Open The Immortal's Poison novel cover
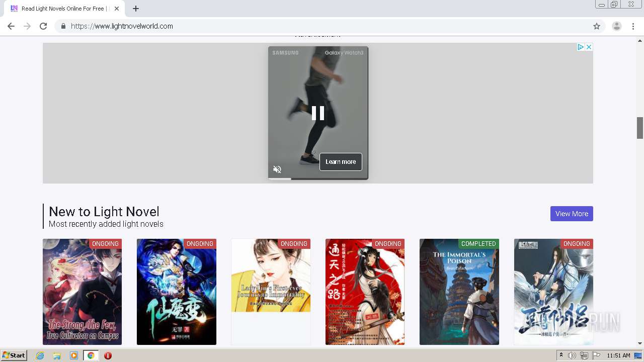Image resolution: width=644 pixels, height=362 pixels. [459, 292]
